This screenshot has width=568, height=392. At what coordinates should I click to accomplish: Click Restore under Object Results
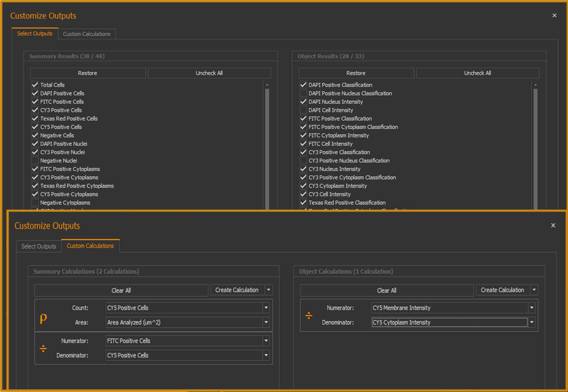(x=356, y=73)
